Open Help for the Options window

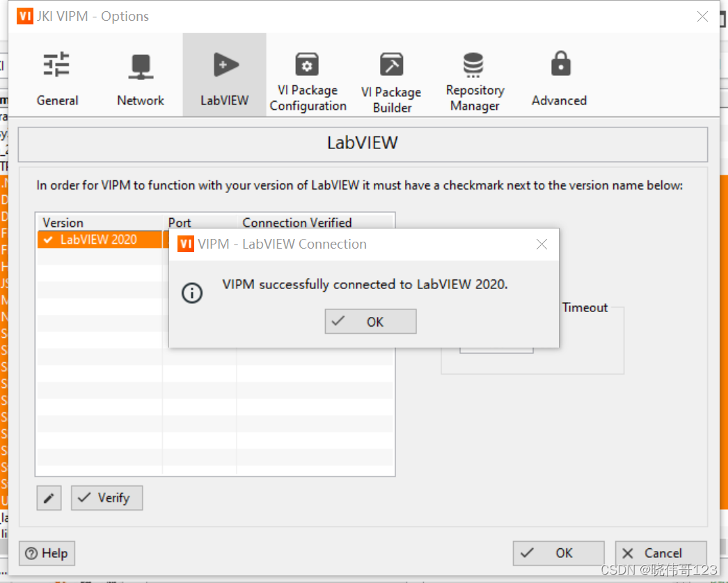pos(47,553)
